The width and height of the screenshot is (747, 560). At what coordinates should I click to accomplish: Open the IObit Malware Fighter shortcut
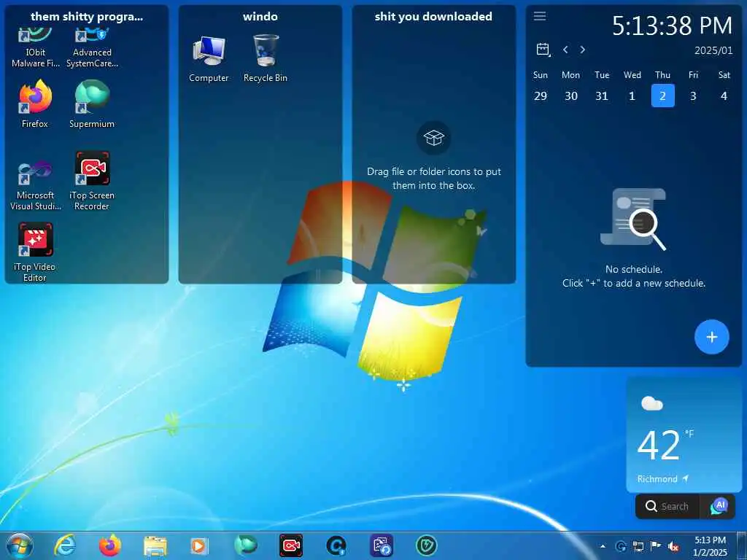point(35,47)
